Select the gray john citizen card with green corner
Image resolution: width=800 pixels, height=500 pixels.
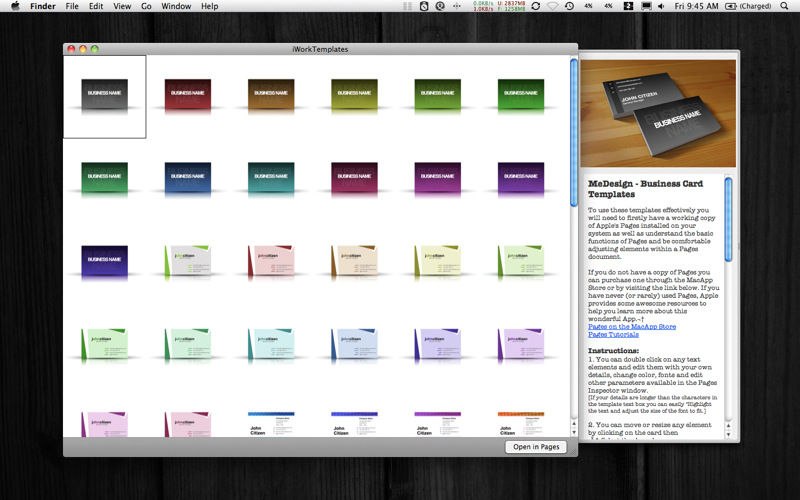pos(188,261)
